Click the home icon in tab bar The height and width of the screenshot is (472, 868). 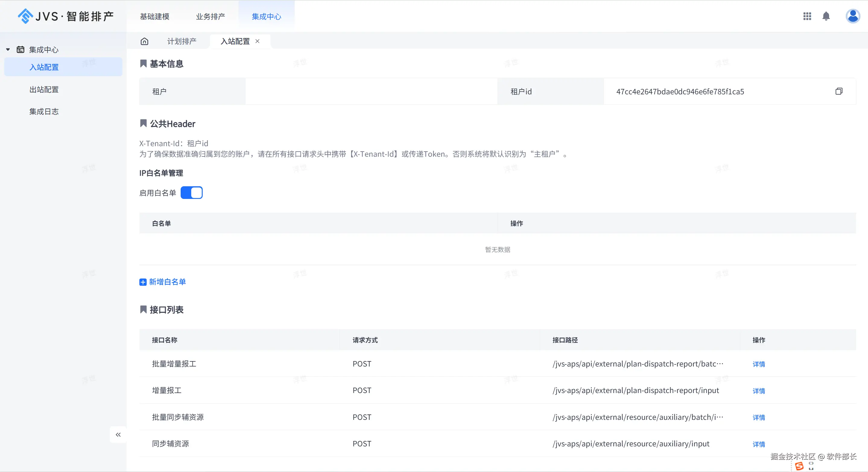(144, 41)
